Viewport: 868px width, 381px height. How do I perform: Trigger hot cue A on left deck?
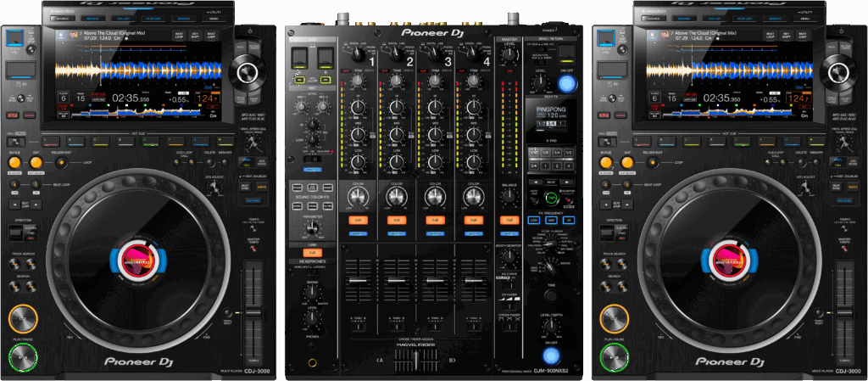(51, 141)
